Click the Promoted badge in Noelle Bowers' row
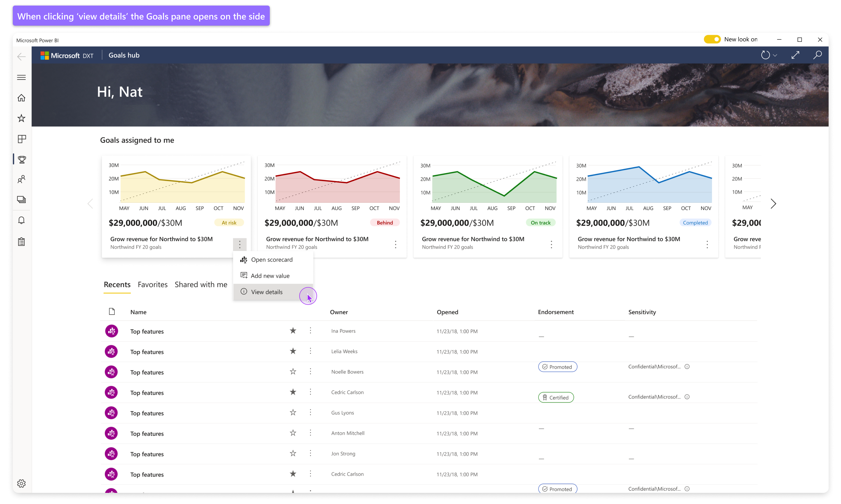The height and width of the screenshot is (504, 841). click(x=558, y=367)
